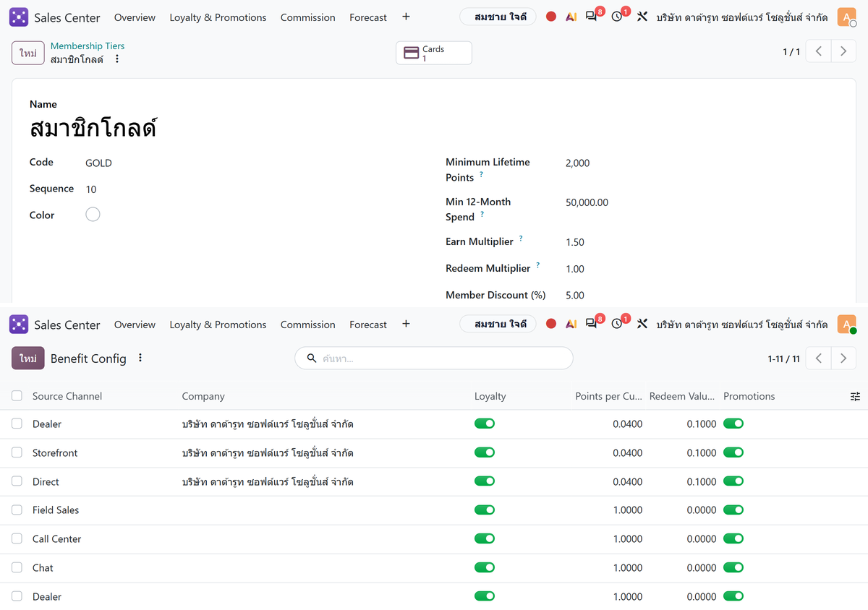This screenshot has width=868, height=610.
Task: Open the Forecast menu above the Benefit Config list
Action: 368,325
